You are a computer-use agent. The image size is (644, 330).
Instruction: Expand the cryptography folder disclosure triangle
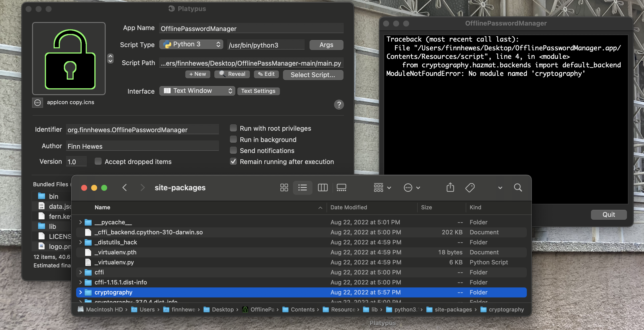click(80, 292)
